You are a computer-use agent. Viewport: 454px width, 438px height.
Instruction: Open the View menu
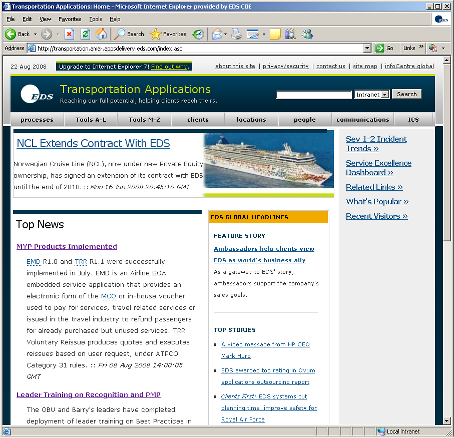click(x=45, y=19)
